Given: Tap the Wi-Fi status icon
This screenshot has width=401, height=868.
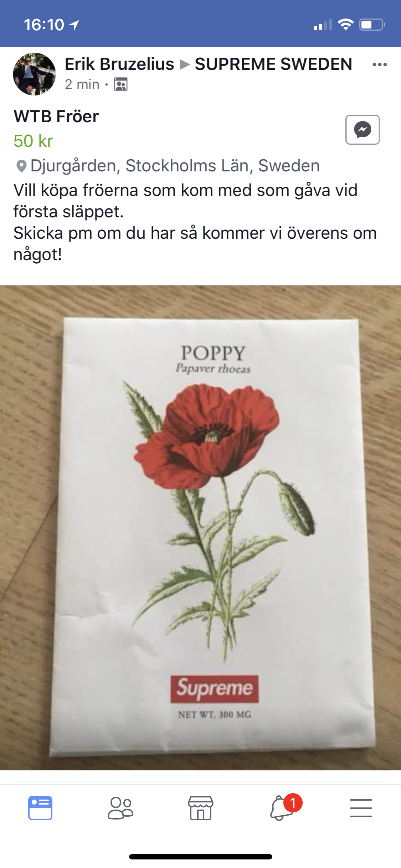Looking at the screenshot, I should point(345,24).
